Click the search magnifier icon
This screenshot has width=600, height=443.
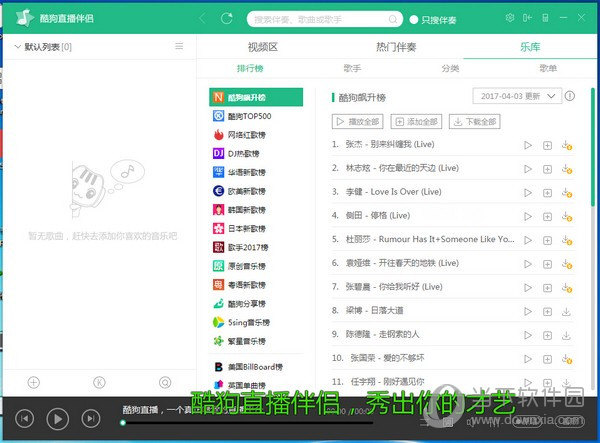393,19
